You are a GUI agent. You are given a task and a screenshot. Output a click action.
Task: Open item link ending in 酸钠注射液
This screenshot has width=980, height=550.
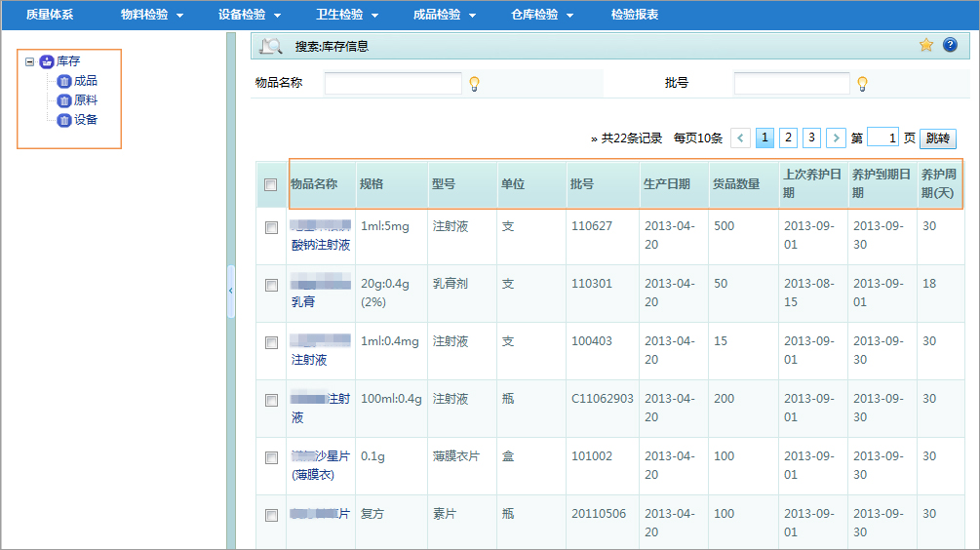tap(321, 236)
